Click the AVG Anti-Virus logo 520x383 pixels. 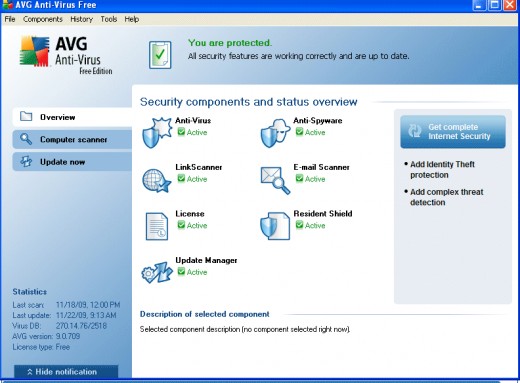pyautogui.click(x=66, y=55)
